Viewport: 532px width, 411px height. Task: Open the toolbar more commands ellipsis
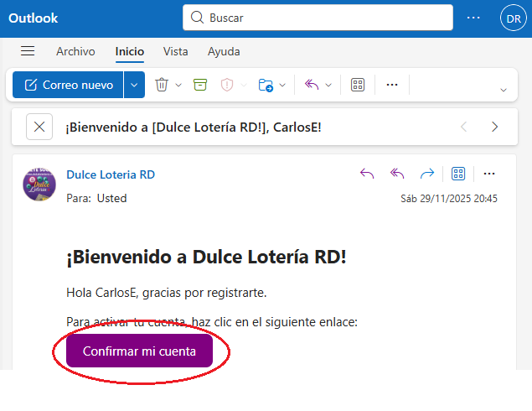pos(392,85)
